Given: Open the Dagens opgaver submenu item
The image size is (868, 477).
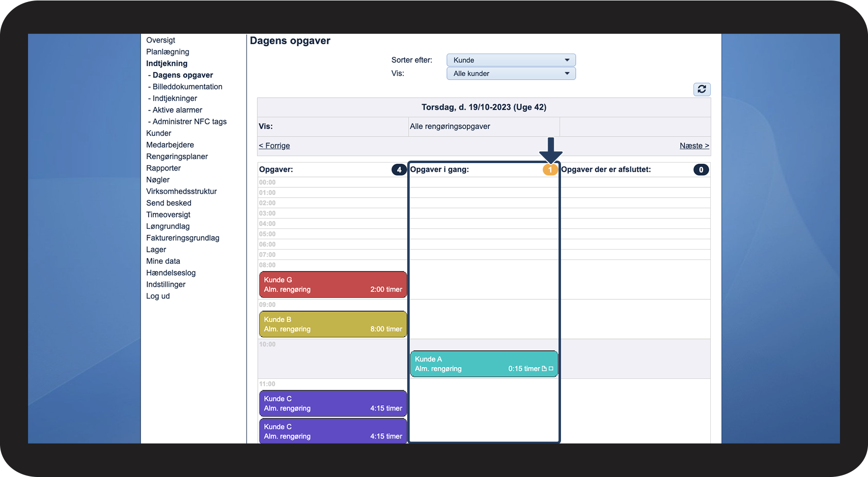Looking at the screenshot, I should [x=183, y=75].
